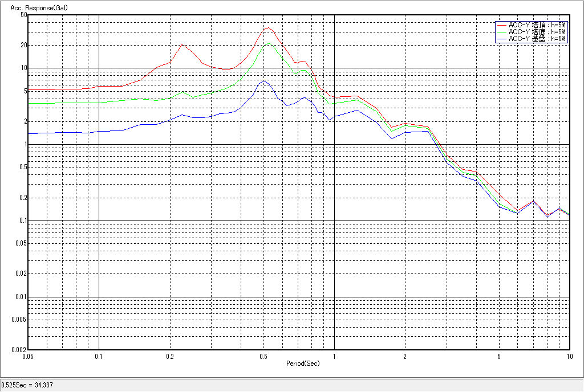
Task: Click the blue line sample in the legend
Action: (501, 39)
